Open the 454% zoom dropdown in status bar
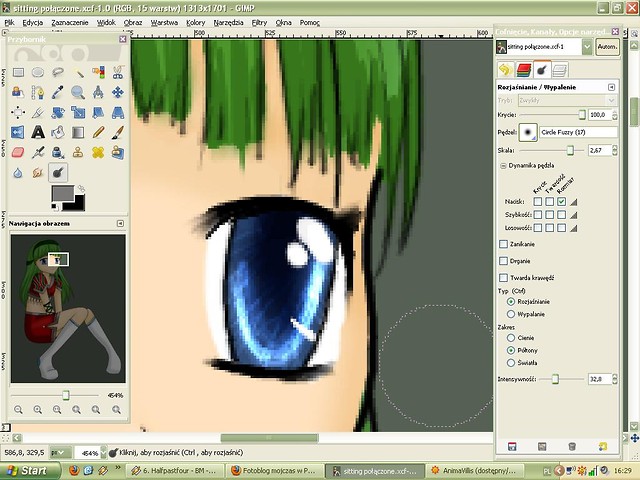This screenshot has width=640, height=480. pos(103,453)
